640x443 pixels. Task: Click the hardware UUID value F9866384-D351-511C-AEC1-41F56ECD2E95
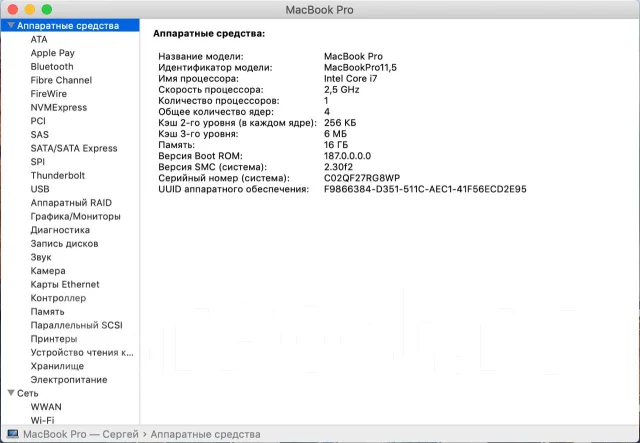425,189
